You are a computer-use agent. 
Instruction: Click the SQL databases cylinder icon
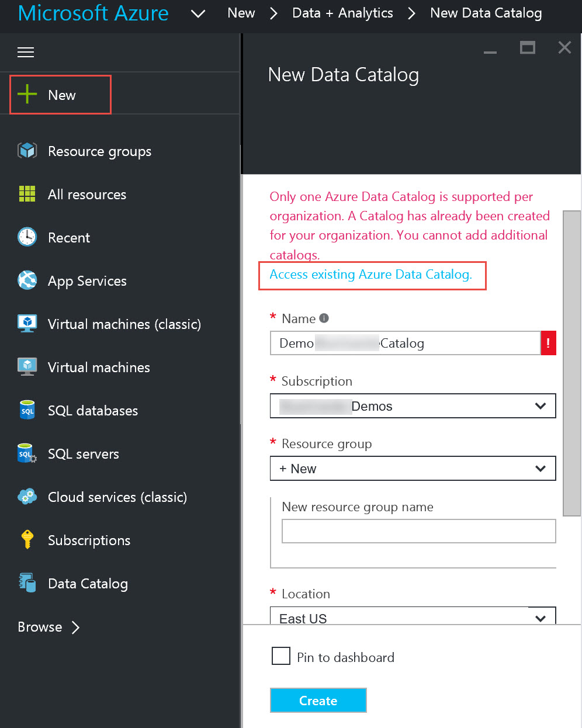click(27, 410)
